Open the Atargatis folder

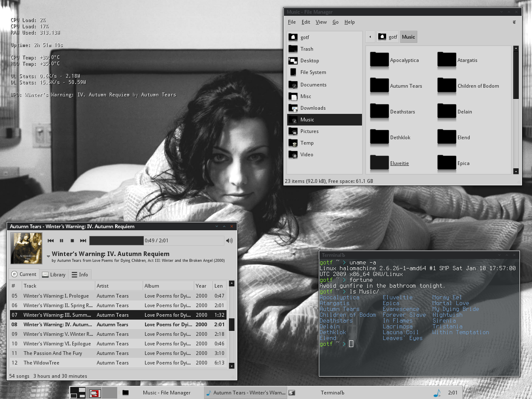click(457, 60)
